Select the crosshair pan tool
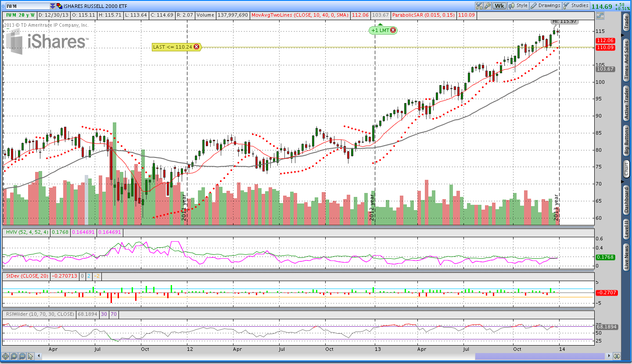Screen dimensions: 632x364 tap(5, 356)
